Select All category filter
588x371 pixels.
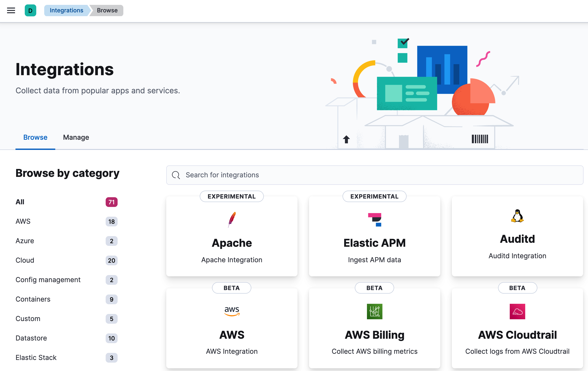tap(20, 202)
